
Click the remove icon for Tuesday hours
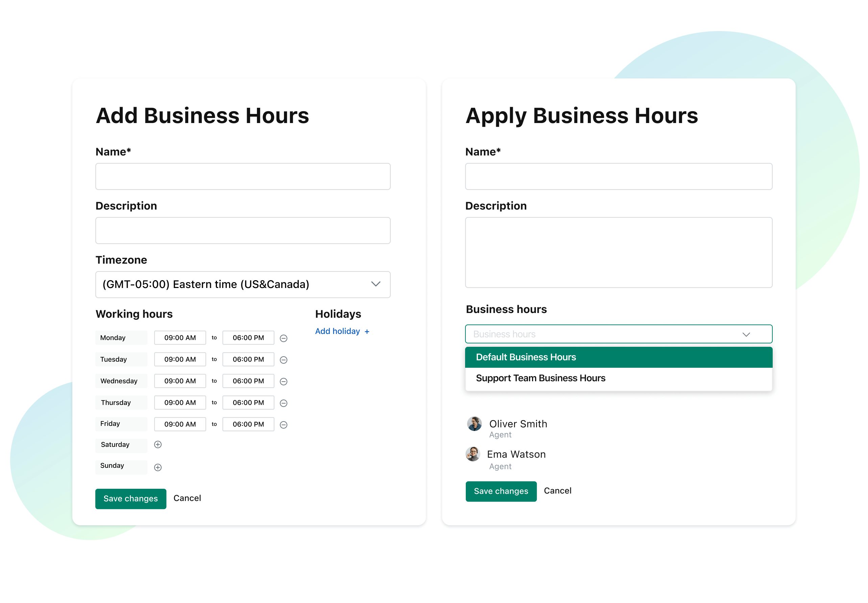coord(284,360)
